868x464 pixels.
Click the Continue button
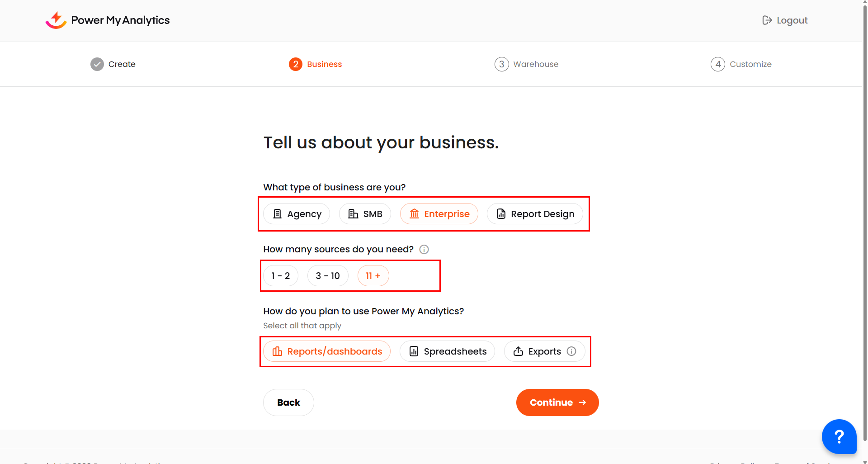pyautogui.click(x=557, y=402)
